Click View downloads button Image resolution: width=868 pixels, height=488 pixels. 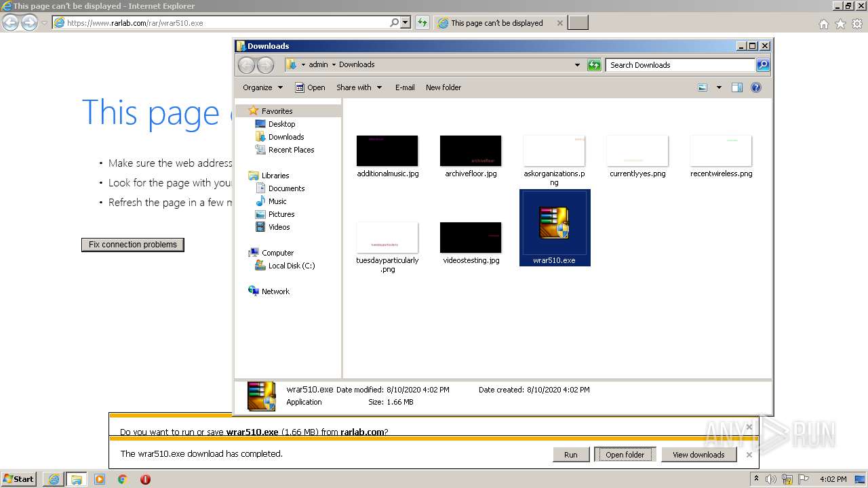point(698,455)
